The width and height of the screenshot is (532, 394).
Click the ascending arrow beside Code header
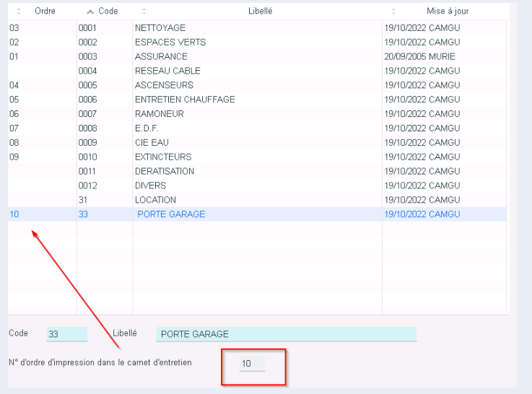(x=90, y=12)
